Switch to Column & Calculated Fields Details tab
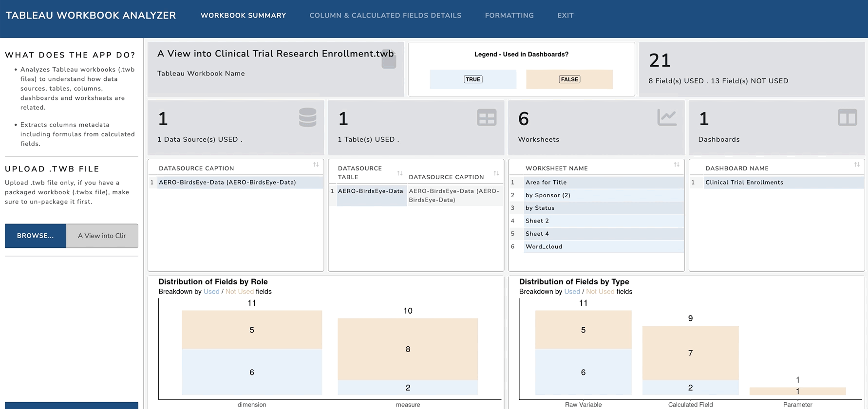 [x=385, y=16]
